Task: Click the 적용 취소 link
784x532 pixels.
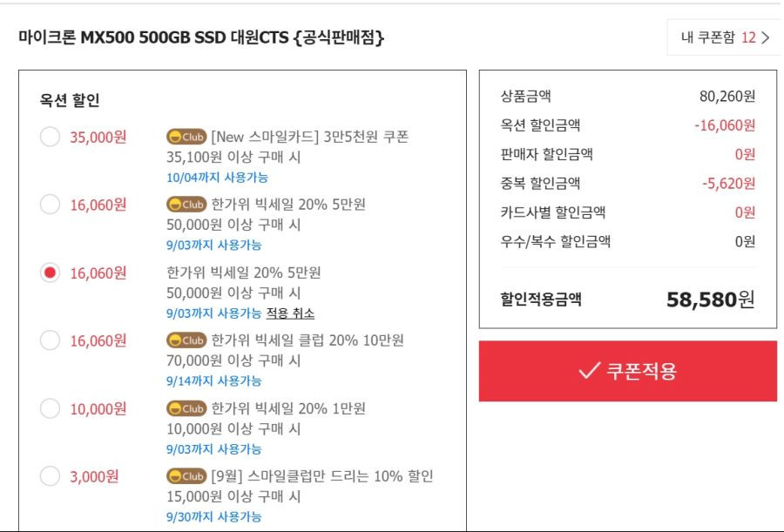Action: pos(290,313)
